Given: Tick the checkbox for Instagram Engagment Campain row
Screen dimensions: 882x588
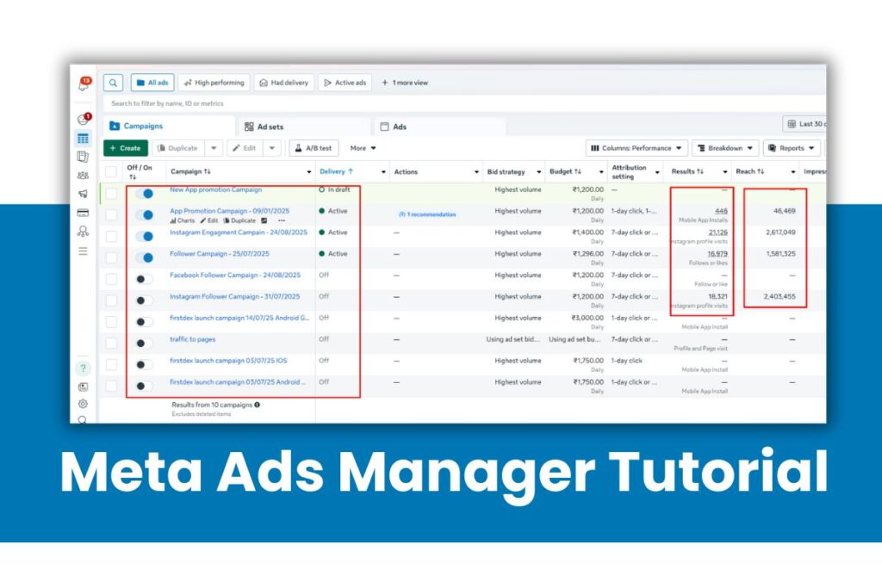Looking at the screenshot, I should click(x=111, y=235).
